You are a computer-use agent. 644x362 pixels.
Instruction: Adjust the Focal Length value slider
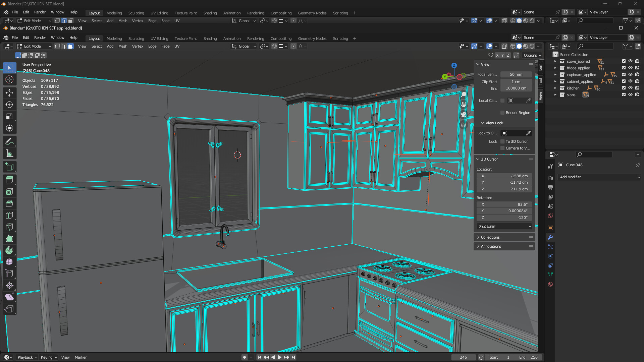[516, 74]
